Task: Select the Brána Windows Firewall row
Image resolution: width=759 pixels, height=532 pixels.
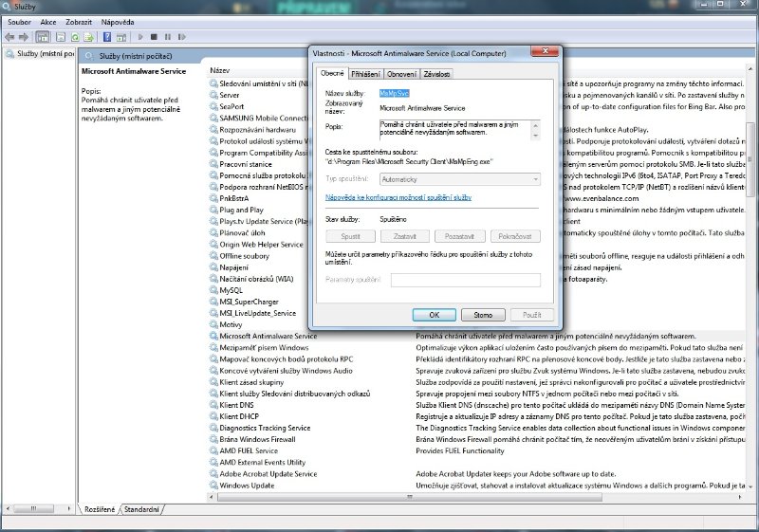Action: point(477,440)
